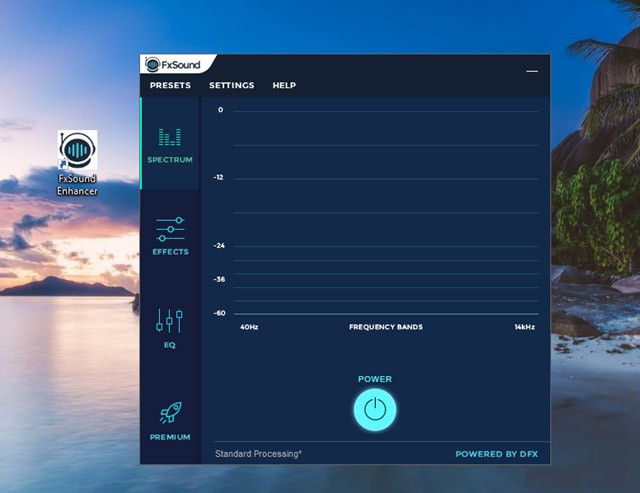Switch to the EQ tab label
Image resolution: width=640 pixels, height=493 pixels.
[170, 345]
